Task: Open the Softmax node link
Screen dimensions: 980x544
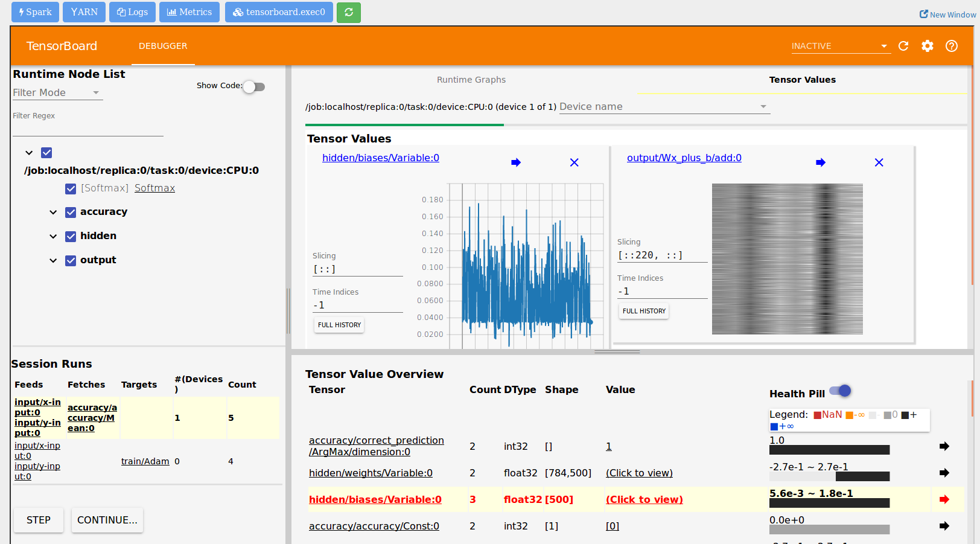Action: (x=154, y=188)
